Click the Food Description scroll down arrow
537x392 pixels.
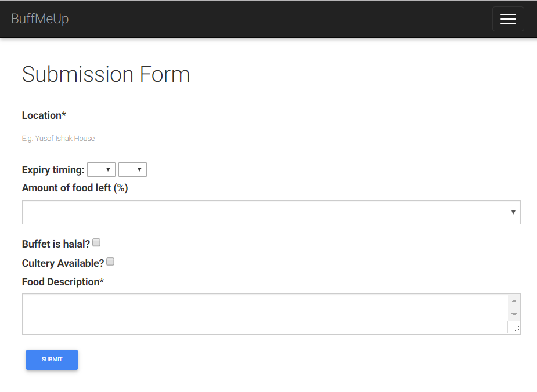[514, 314]
